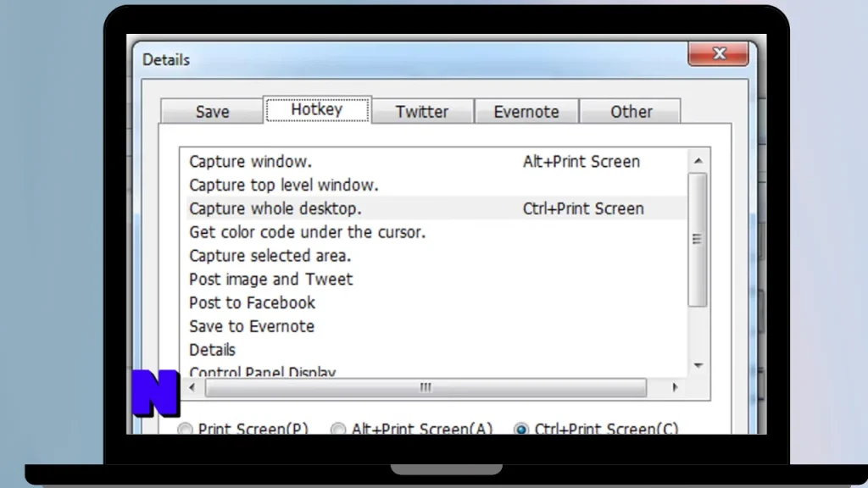Select 'Post image and Tweet' row

(437, 280)
